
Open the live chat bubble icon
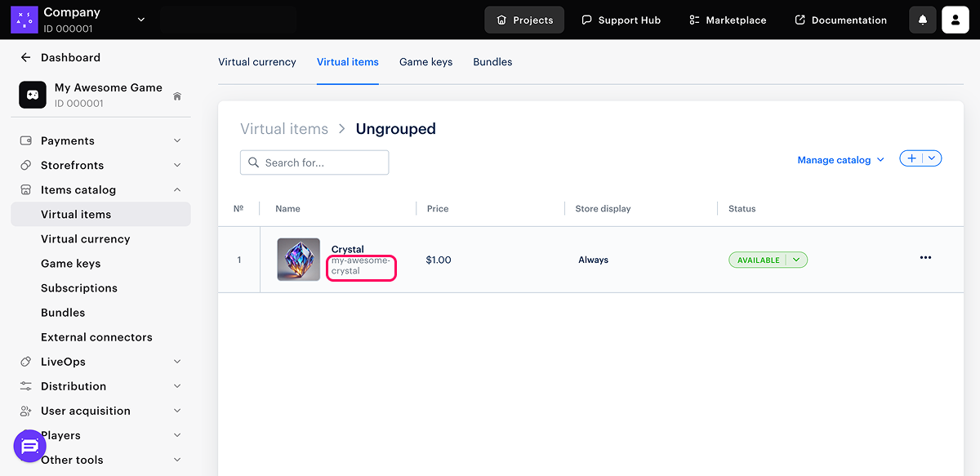click(30, 446)
